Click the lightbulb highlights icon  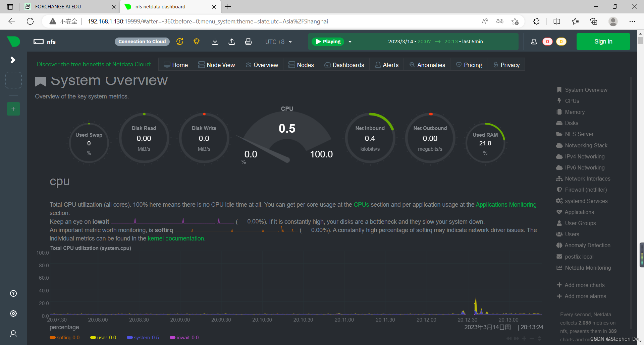point(197,42)
